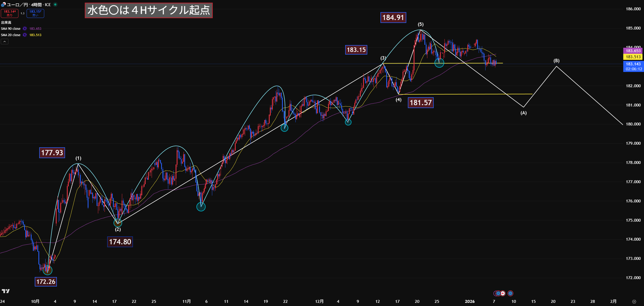Select the SMA 20 close indicator legend
Screen dimensions: 644x306
coord(11,35)
